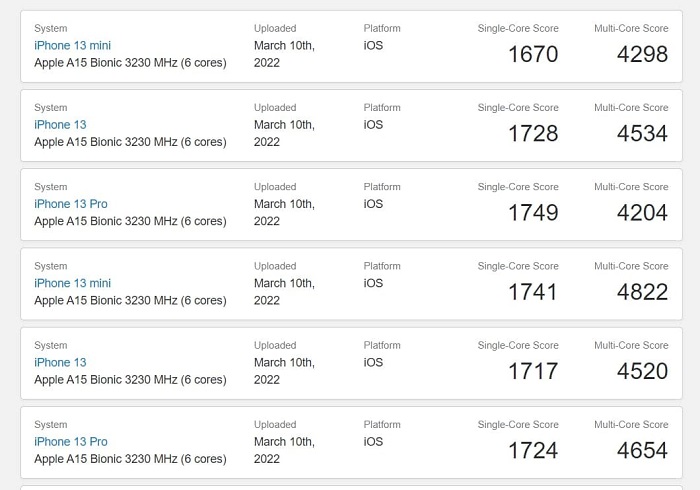
Task: Open the iPhone 13 mini result scoring 1741
Action: coord(72,283)
